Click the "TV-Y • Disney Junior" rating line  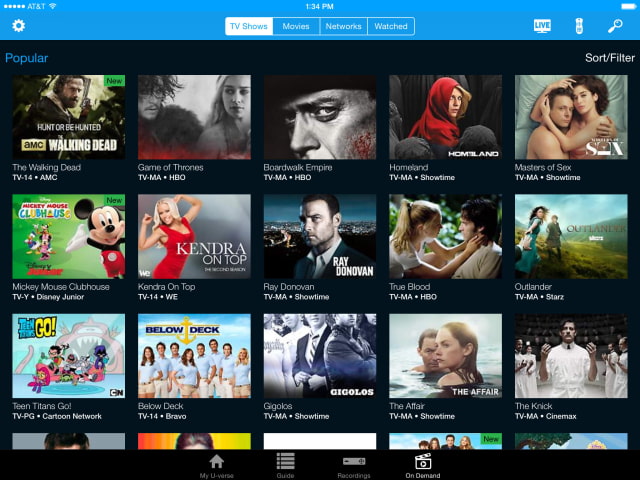tap(48, 297)
